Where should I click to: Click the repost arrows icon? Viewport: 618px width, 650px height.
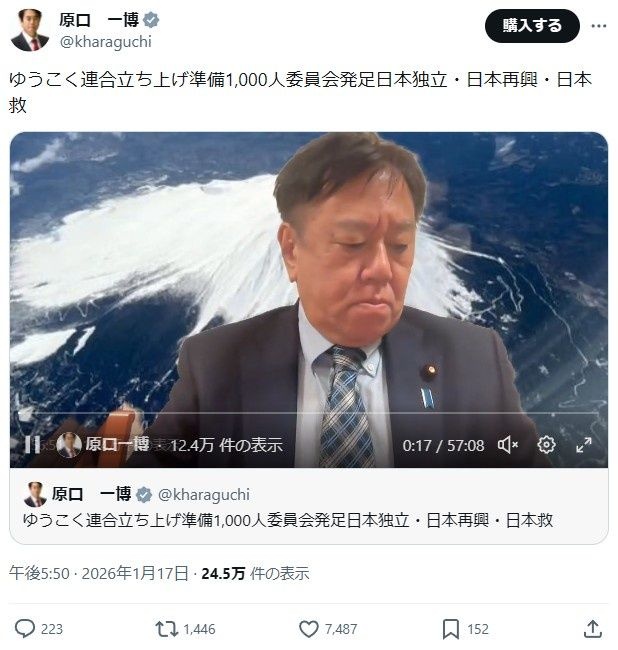tap(166, 628)
